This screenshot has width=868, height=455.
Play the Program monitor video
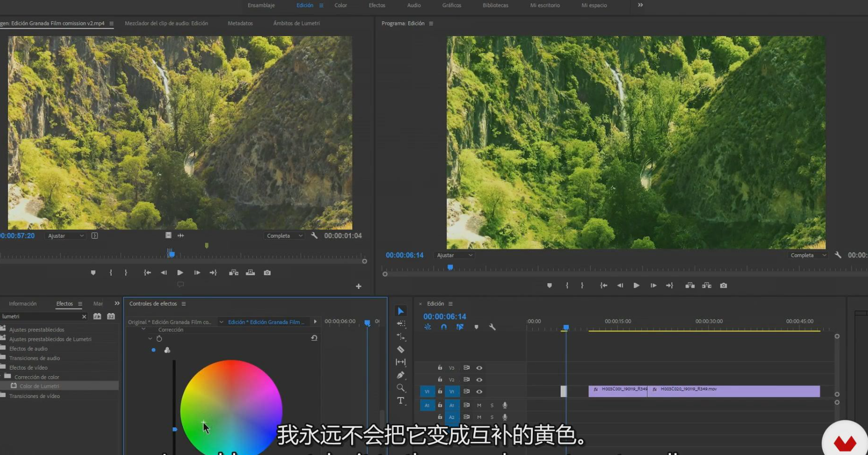(x=636, y=286)
